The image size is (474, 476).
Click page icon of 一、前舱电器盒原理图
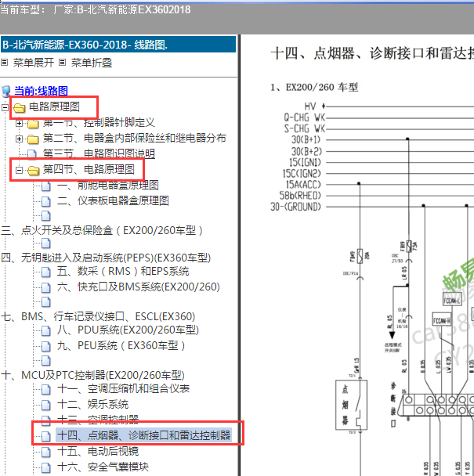(46, 186)
